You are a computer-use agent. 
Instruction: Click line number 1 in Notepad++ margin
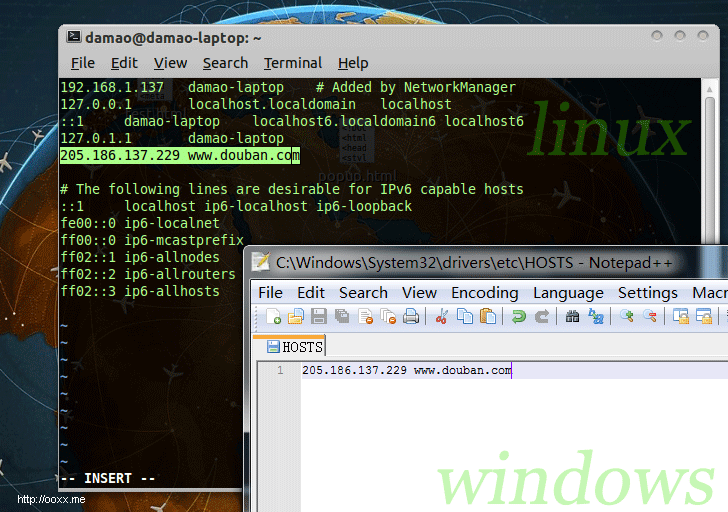(280, 370)
